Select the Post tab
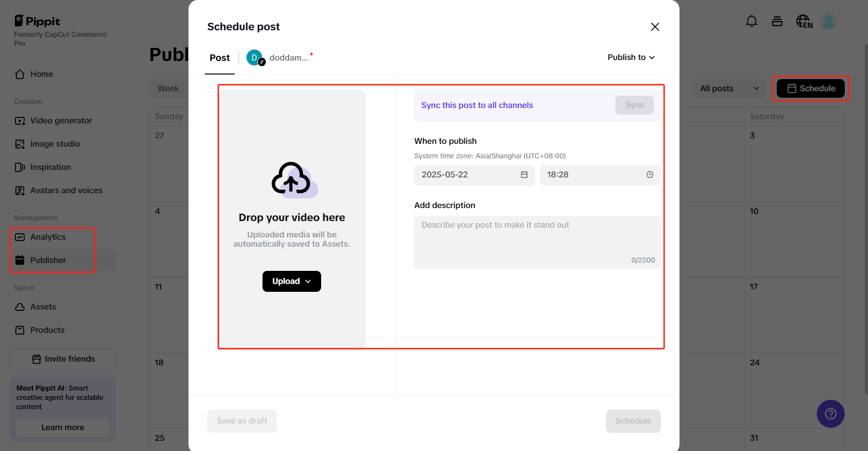 (220, 58)
